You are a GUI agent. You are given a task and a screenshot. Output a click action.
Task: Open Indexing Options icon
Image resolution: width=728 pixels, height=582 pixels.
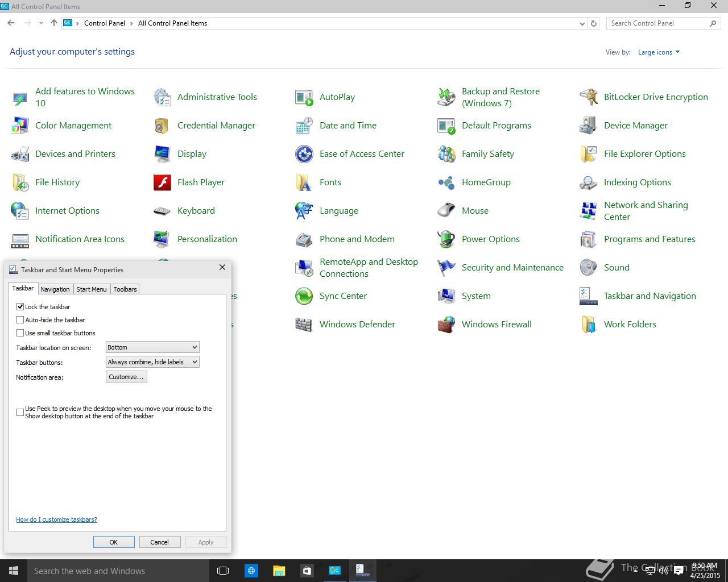tap(589, 182)
